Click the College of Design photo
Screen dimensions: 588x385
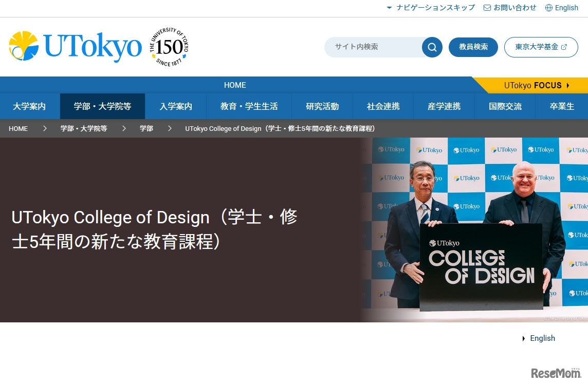click(x=475, y=229)
